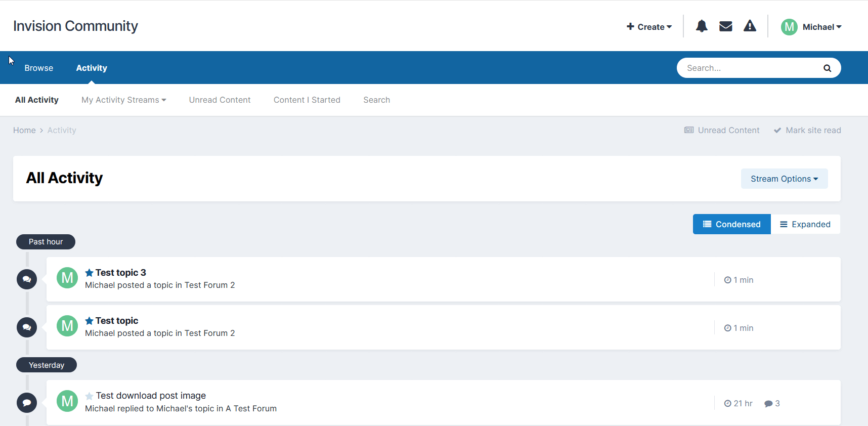868x426 pixels.
Task: Open the Stream Options dropdown
Action: (784, 179)
